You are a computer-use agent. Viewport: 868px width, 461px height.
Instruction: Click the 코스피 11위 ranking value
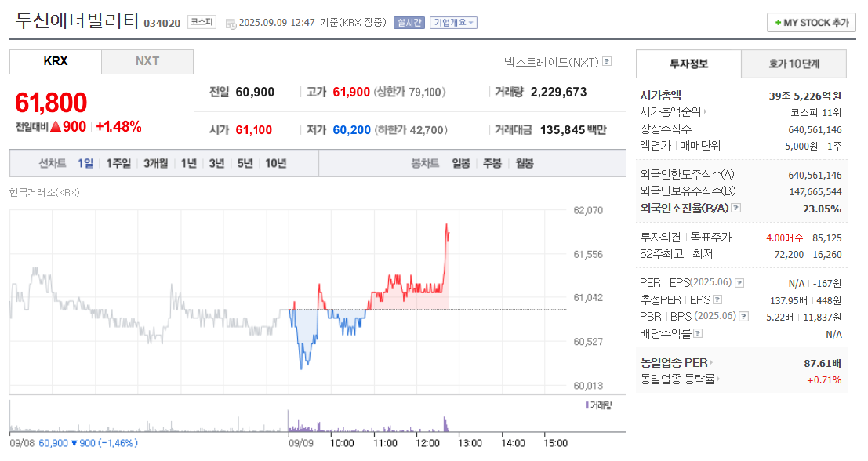(816, 112)
